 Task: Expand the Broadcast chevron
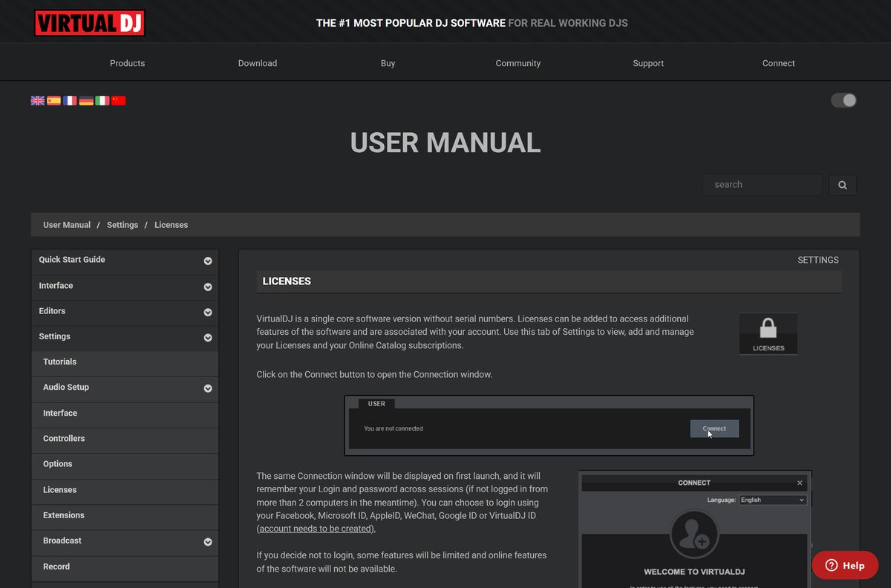208,542
